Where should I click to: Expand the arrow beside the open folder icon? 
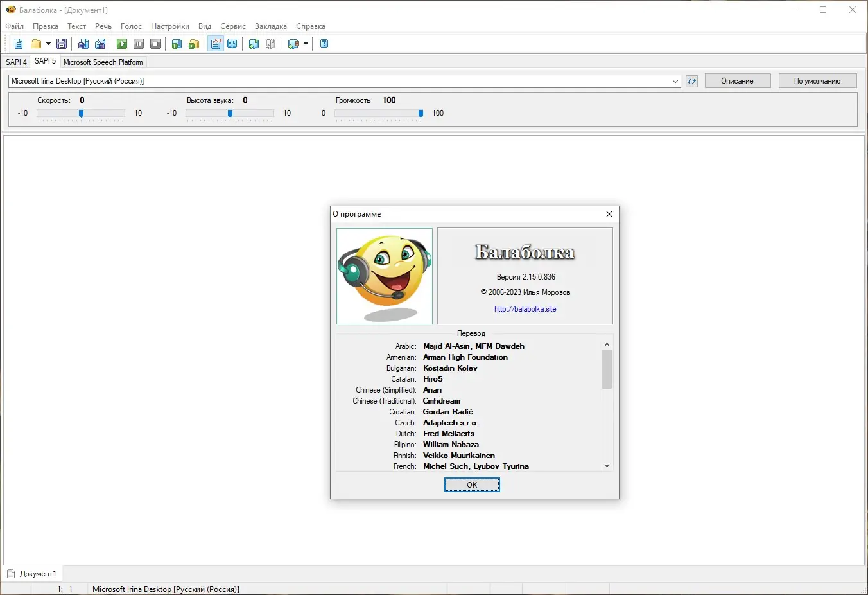48,44
